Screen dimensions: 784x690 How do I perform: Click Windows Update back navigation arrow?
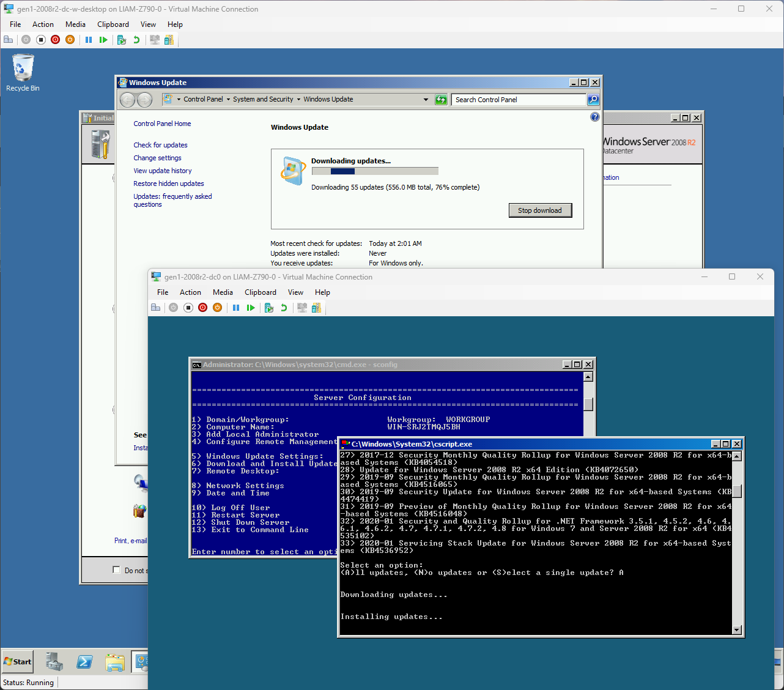click(128, 100)
